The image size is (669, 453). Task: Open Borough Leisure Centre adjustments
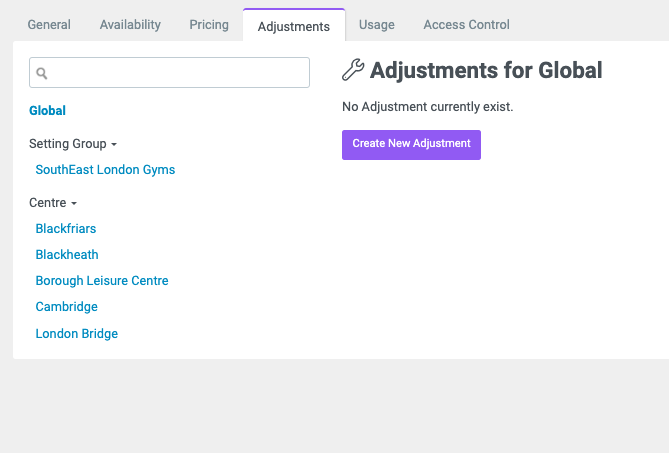point(102,281)
